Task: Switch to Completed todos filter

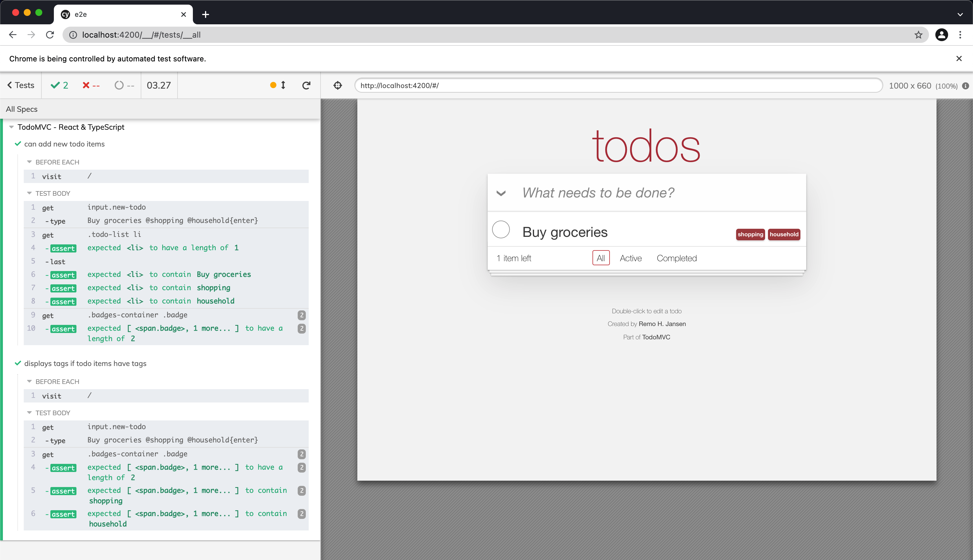Action: point(676,258)
